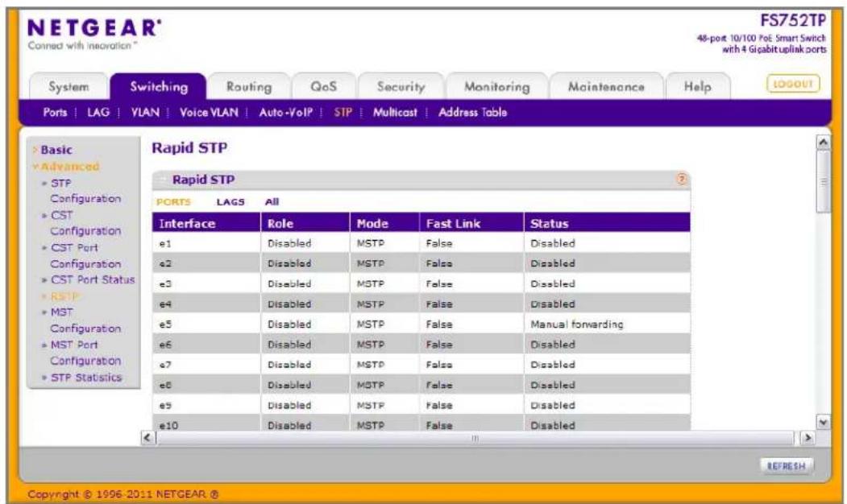Select interface e4 row

click(x=421, y=304)
